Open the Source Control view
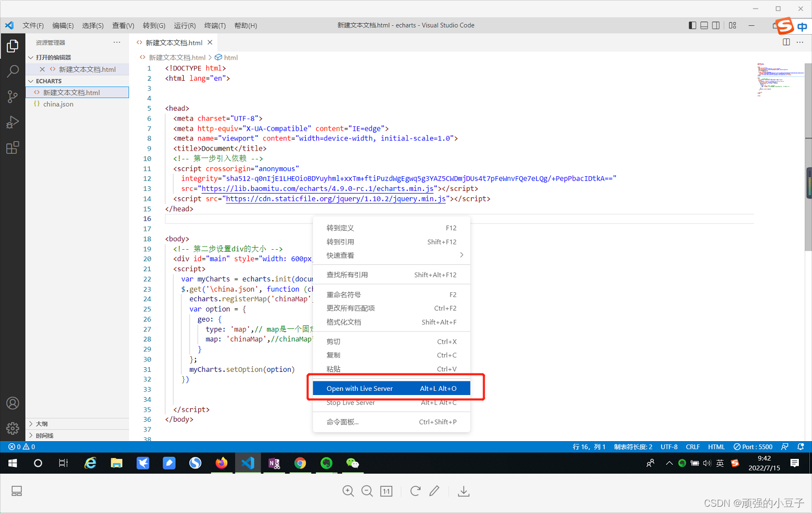Screen dimensions: 812x513 [13, 97]
